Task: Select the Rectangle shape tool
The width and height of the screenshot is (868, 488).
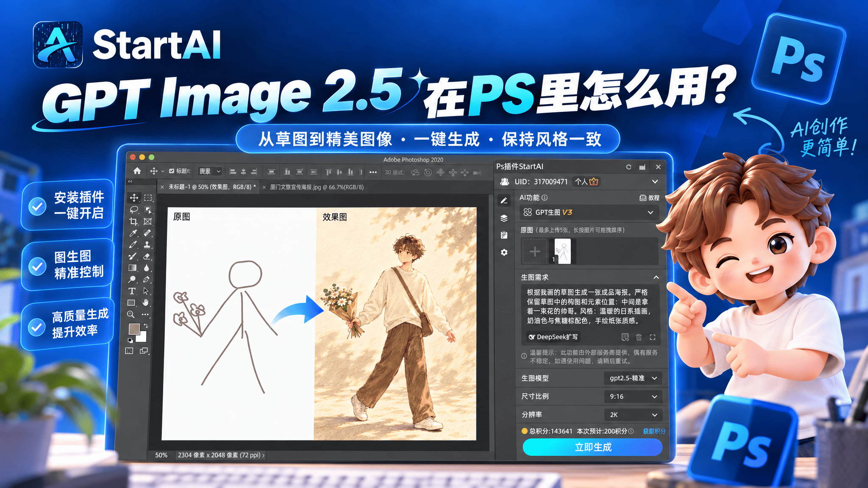Action: click(x=131, y=302)
